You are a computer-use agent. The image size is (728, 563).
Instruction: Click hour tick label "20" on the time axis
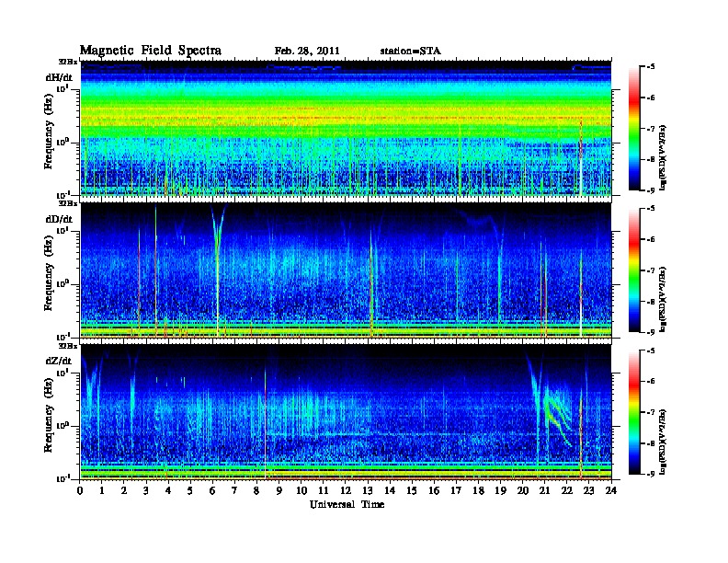pyautogui.click(x=523, y=490)
